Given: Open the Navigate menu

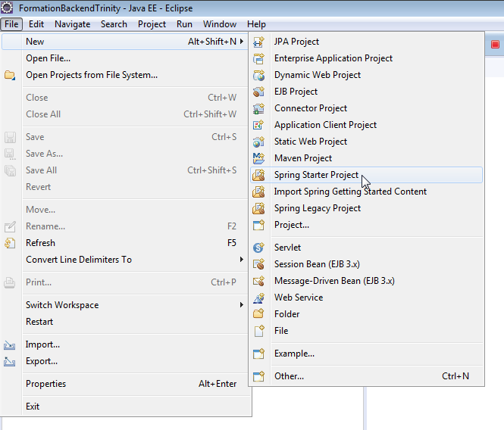Looking at the screenshot, I should pos(72,24).
